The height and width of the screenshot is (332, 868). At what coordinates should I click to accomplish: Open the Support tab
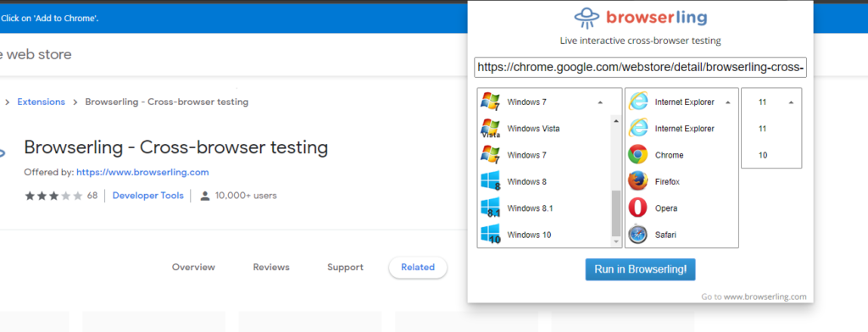[346, 268]
